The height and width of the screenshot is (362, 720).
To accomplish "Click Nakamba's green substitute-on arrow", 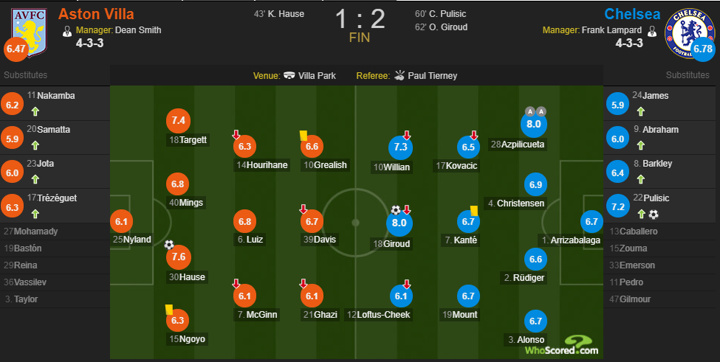I will tap(35, 111).
